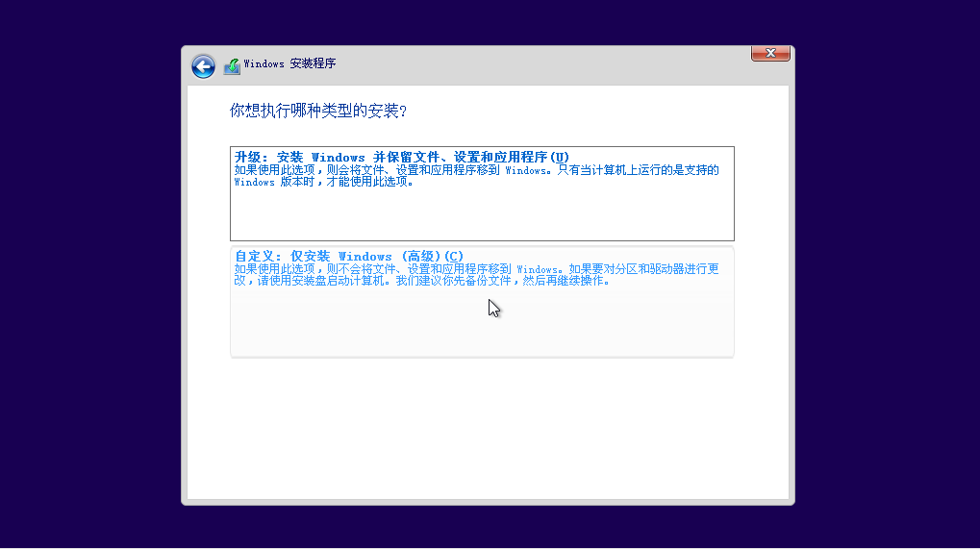Choose 升级: 安装 Windows 并保留文件 option
Image resolution: width=980 pixels, height=549 pixels.
click(482, 193)
